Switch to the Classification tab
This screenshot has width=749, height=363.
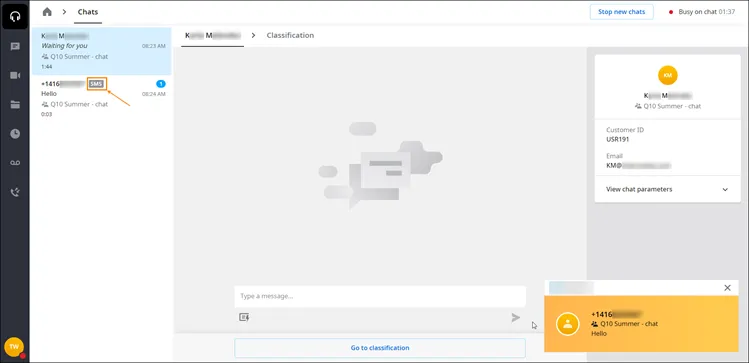290,35
